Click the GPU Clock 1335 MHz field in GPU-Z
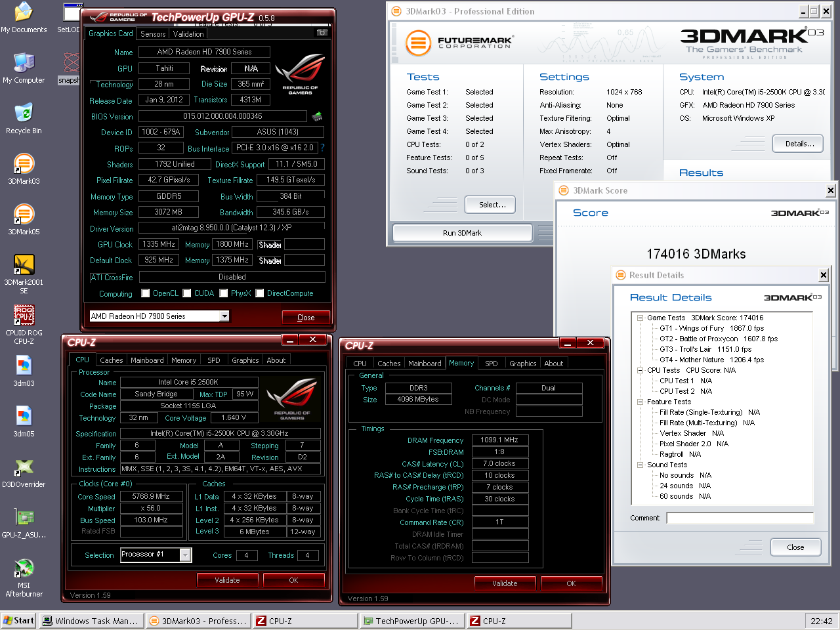The image size is (840, 630). pyautogui.click(x=159, y=244)
